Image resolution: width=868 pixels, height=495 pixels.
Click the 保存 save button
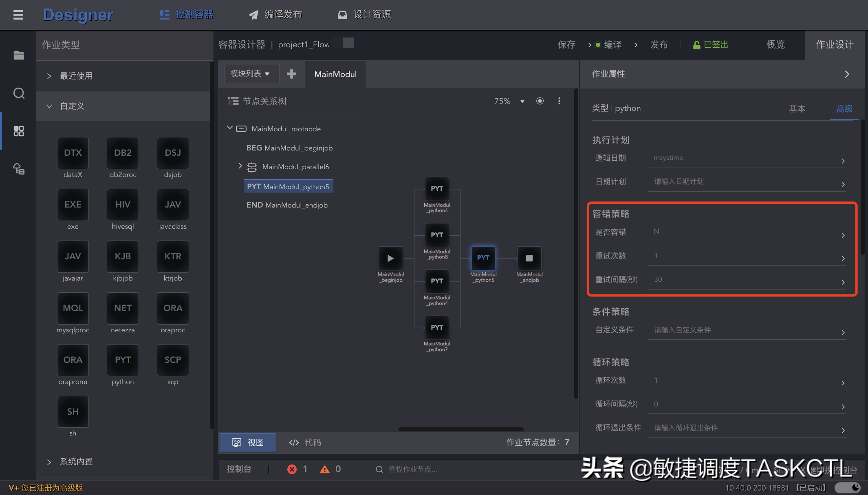pos(566,44)
